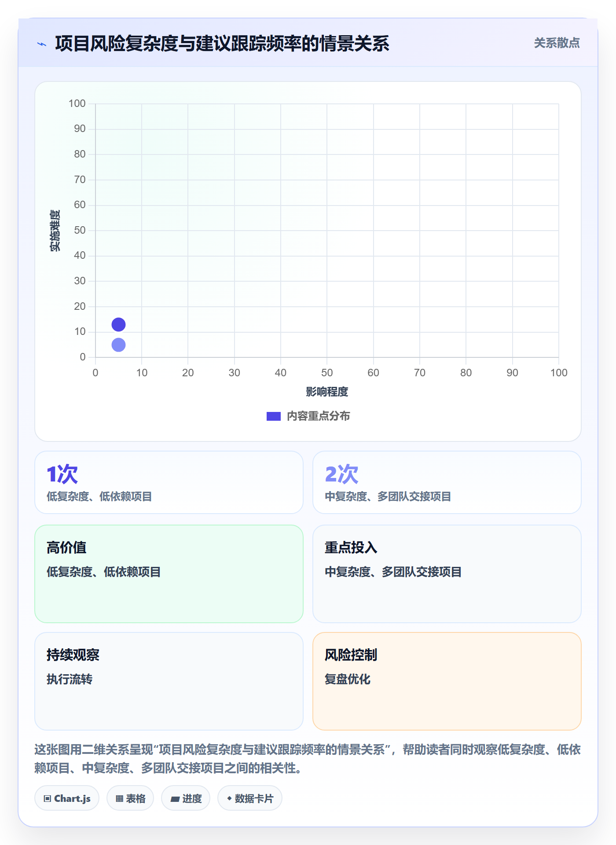Click the Chart.js chip square icon
The image size is (616, 845).
tap(48, 799)
